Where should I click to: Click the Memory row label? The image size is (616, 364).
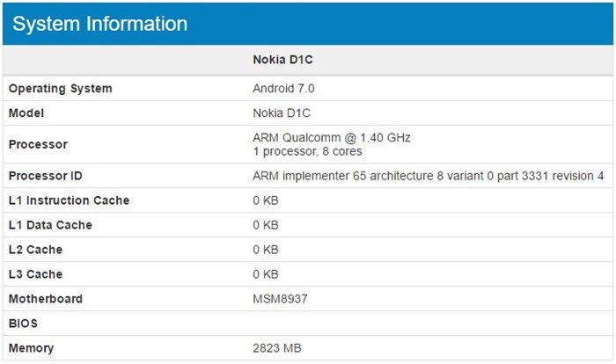[31, 348]
